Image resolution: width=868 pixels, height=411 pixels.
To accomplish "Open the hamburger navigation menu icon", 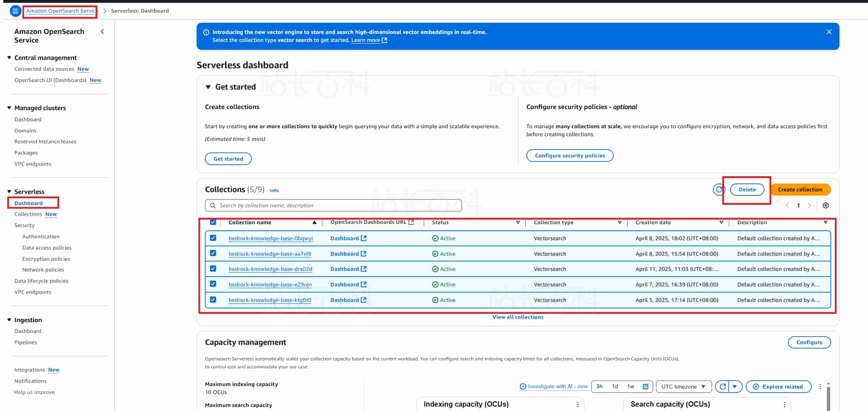I will pos(15,11).
